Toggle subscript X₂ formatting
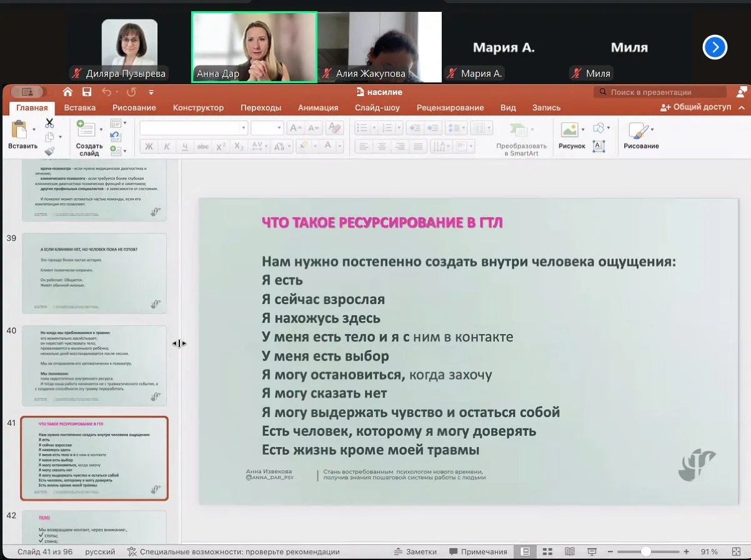This screenshot has width=751, height=560. tap(239, 147)
